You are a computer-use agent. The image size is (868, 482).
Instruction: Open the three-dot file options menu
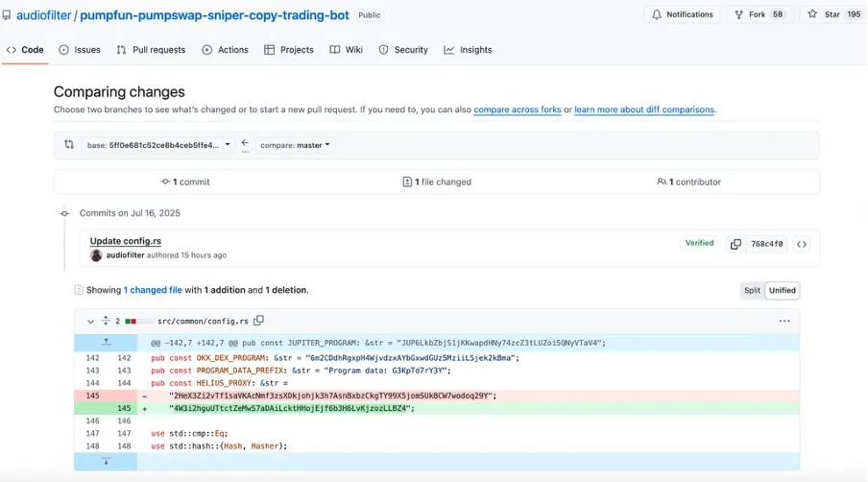[784, 321]
